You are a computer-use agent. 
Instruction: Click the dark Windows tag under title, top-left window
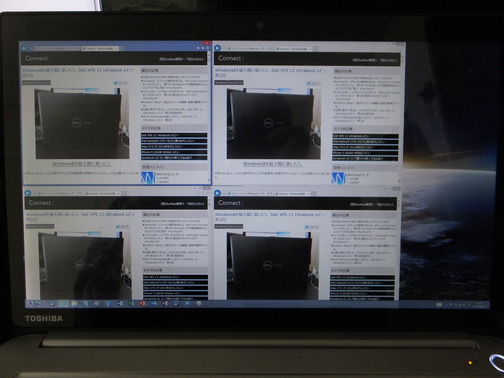tap(36, 82)
